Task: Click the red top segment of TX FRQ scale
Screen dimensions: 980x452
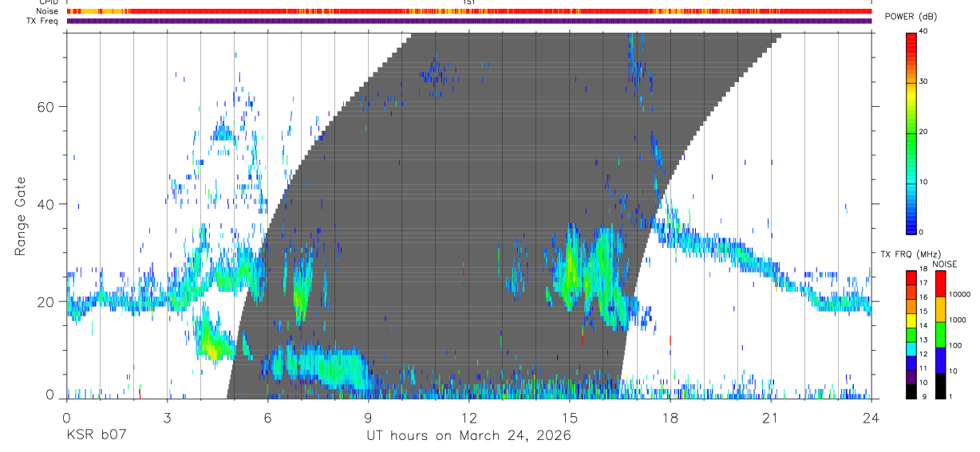Action: pyautogui.click(x=911, y=277)
